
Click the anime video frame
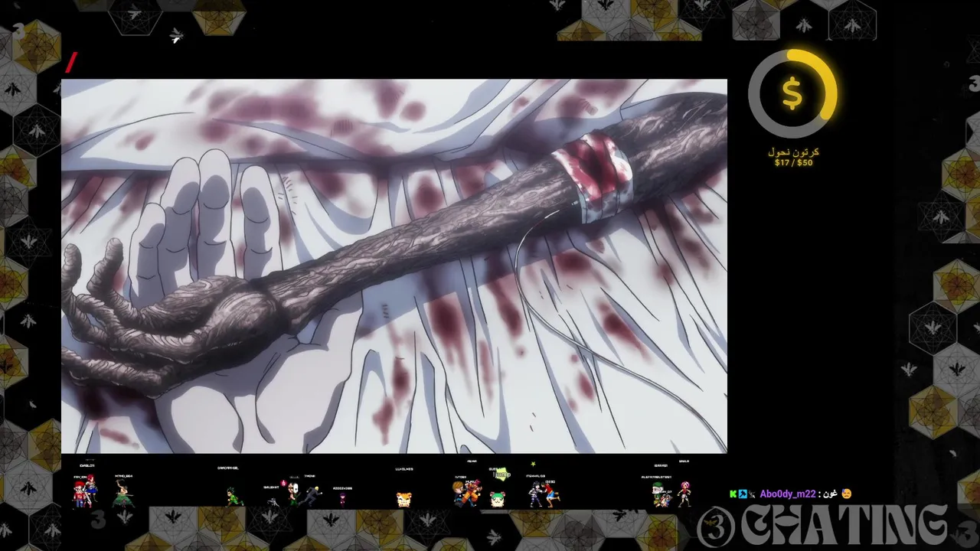394,266
